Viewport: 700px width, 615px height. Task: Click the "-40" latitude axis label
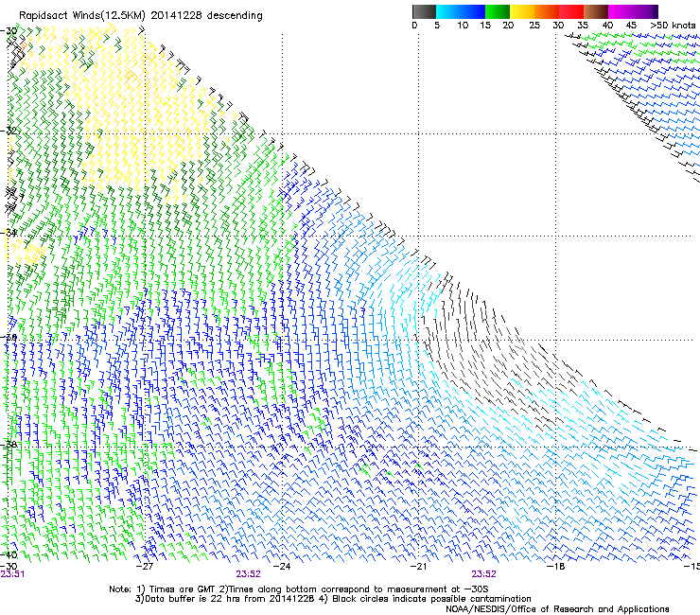pos(8,554)
